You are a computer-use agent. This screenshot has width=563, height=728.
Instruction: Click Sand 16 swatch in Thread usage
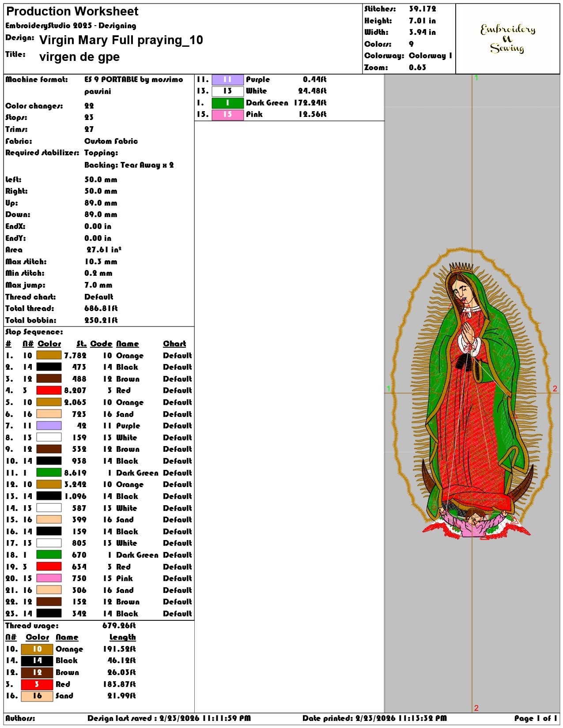coord(37,696)
